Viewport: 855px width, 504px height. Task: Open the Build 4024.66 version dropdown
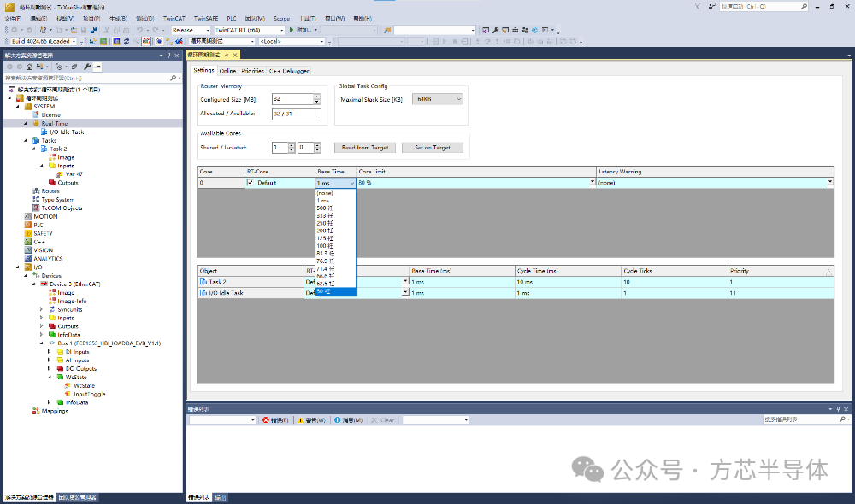pyautogui.click(x=74, y=41)
